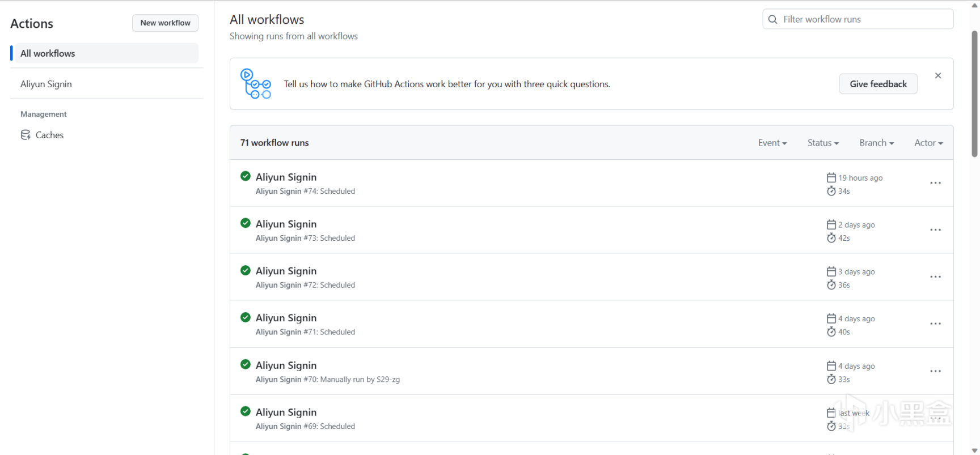This screenshot has width=980, height=455.
Task: Click the GitHub Actions workflow illustration icon
Action: point(256,84)
